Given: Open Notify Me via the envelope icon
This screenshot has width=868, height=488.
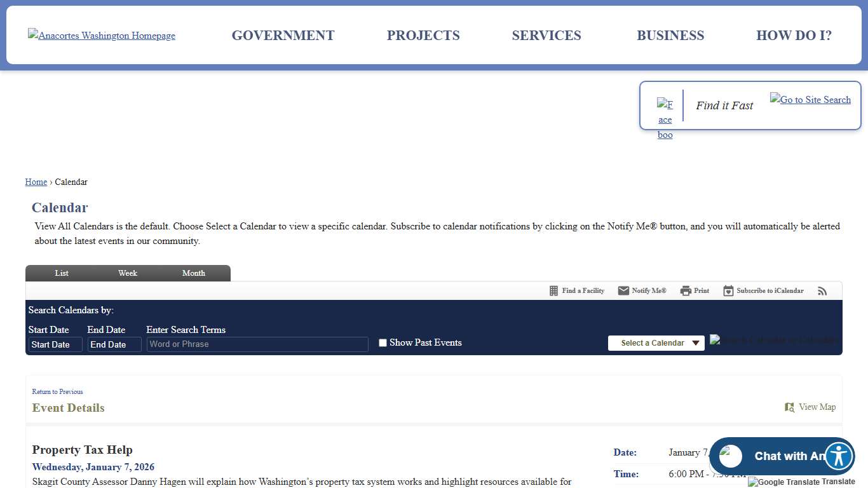Looking at the screenshot, I should pyautogui.click(x=624, y=290).
